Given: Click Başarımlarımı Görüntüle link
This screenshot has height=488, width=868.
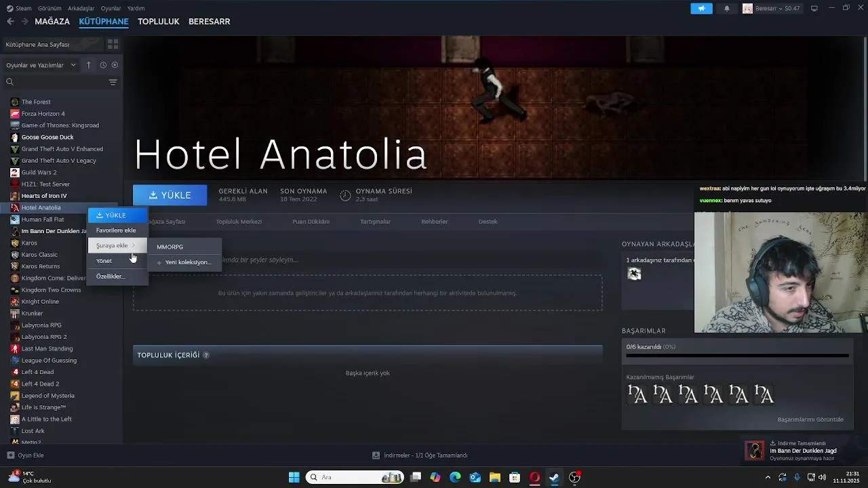Looking at the screenshot, I should 810,420.
